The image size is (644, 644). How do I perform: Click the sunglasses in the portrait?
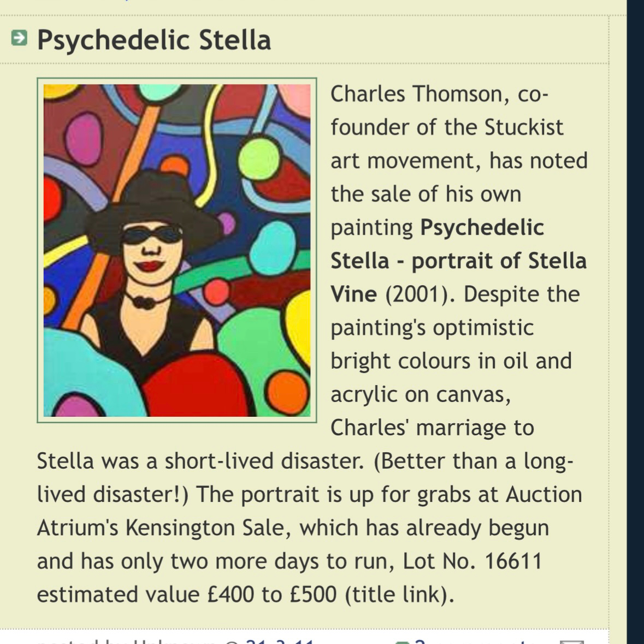[151, 235]
